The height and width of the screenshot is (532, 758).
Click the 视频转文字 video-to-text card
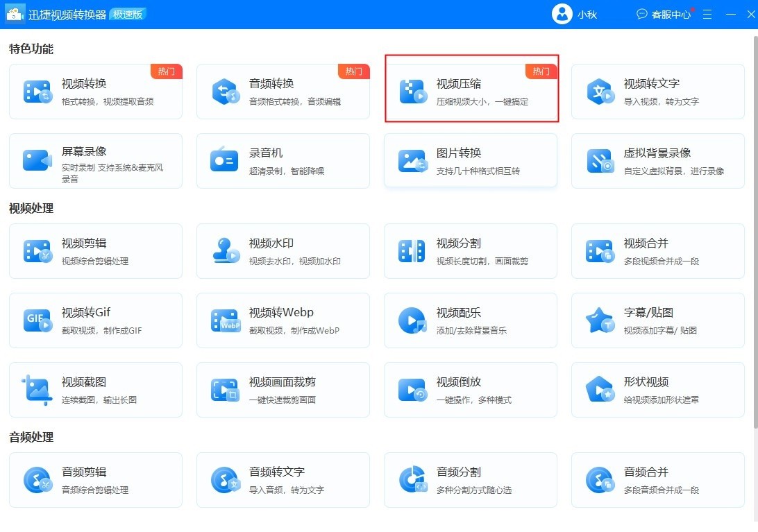click(x=657, y=92)
